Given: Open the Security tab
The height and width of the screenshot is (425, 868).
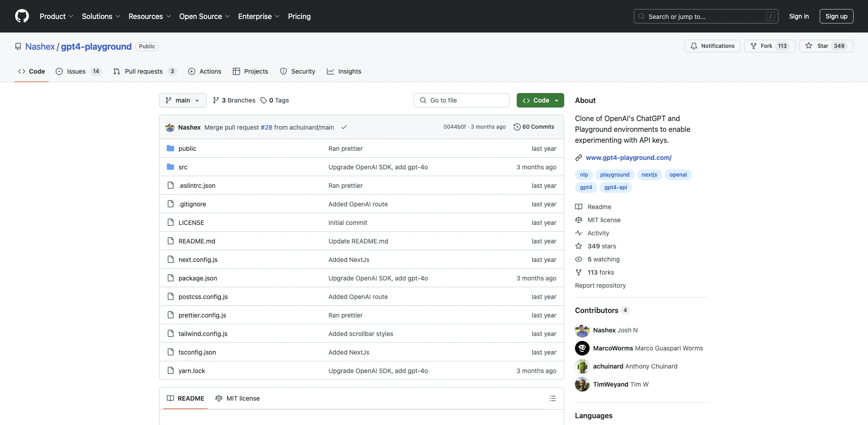Looking at the screenshot, I should pyautogui.click(x=297, y=71).
